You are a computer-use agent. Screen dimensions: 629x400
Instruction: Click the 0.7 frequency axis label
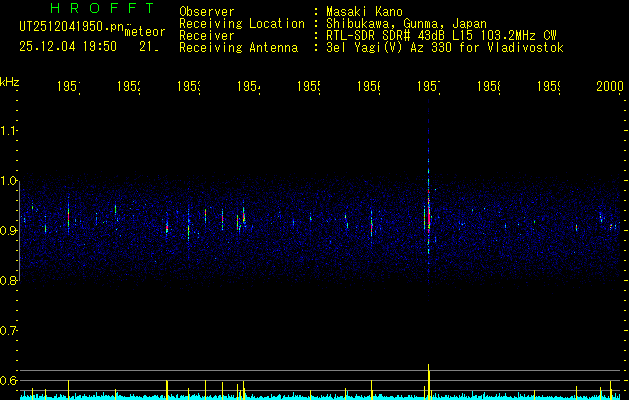tap(8, 331)
